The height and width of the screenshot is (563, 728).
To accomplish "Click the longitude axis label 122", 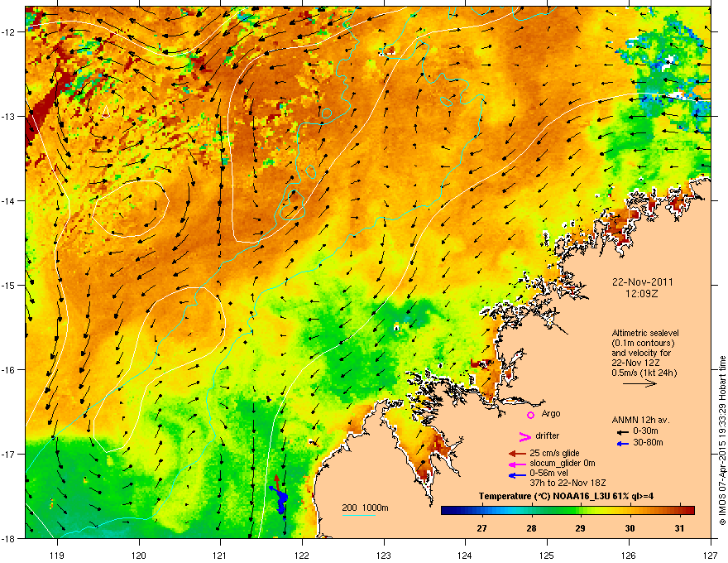I will click(302, 555).
